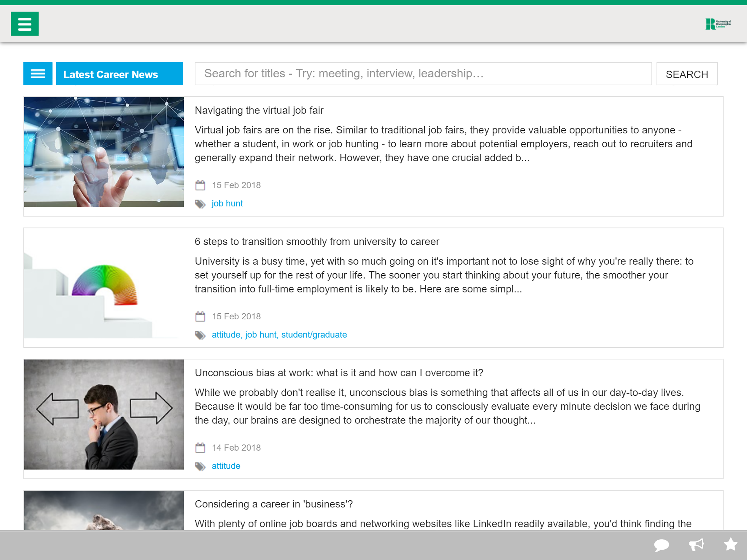The height and width of the screenshot is (560, 747).
Task: Open the man-with-arrows thumbnail image
Action: click(104, 415)
